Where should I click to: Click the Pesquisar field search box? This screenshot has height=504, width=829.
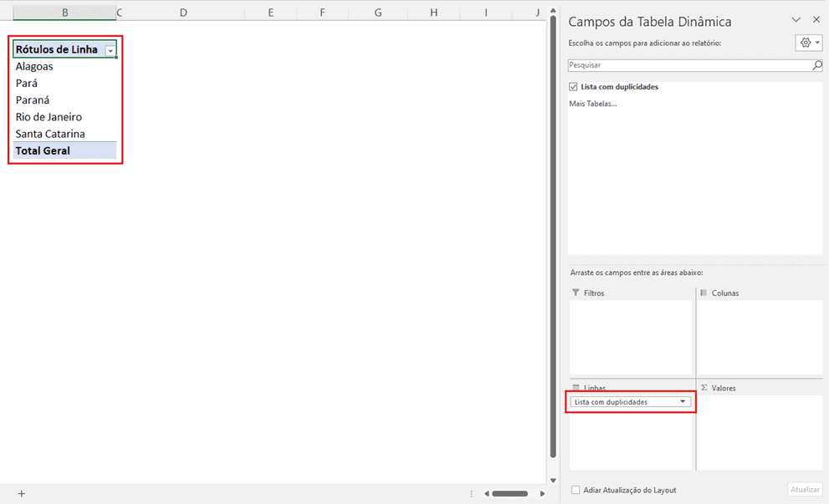click(x=688, y=65)
